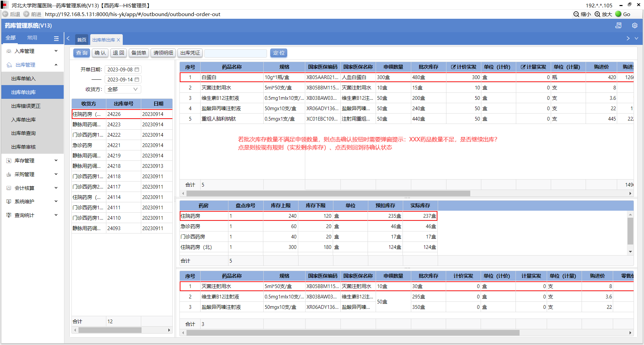Click the zoom in (放大) magnifier icon
The height and width of the screenshot is (345, 644).
click(597, 14)
